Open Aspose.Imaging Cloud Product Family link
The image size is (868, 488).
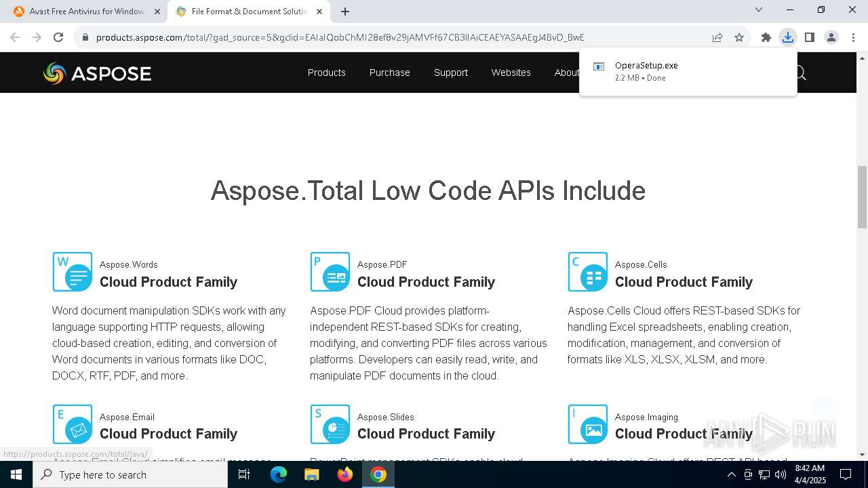coord(684,434)
